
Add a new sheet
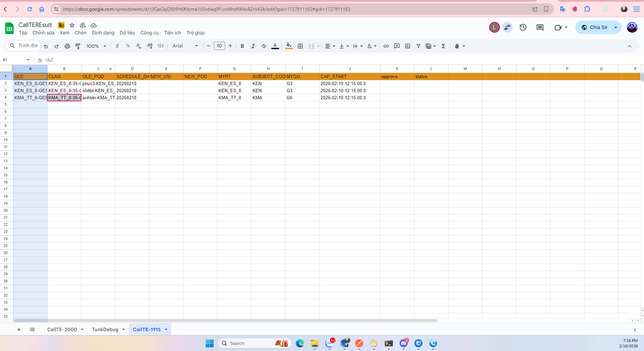coord(19,329)
